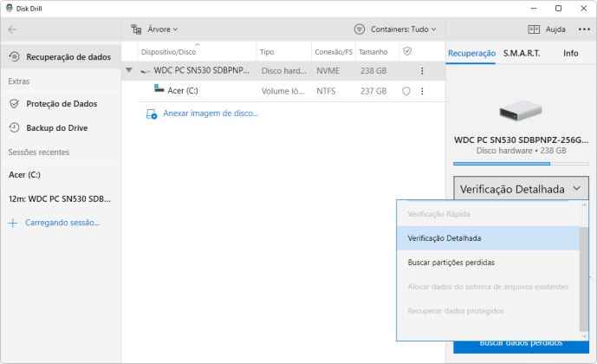Switch to the Recuperação tab

[471, 54]
